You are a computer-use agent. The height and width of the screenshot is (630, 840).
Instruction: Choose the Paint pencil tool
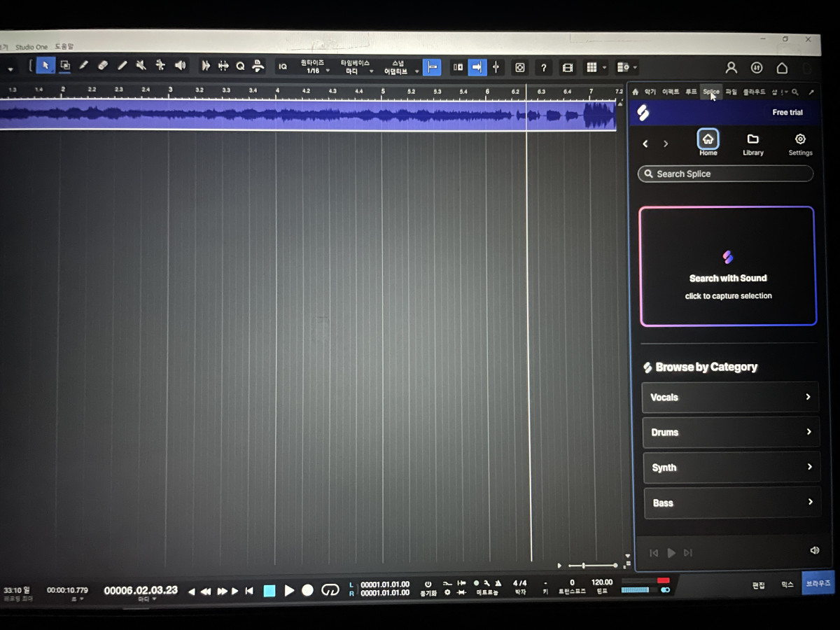[x=84, y=66]
